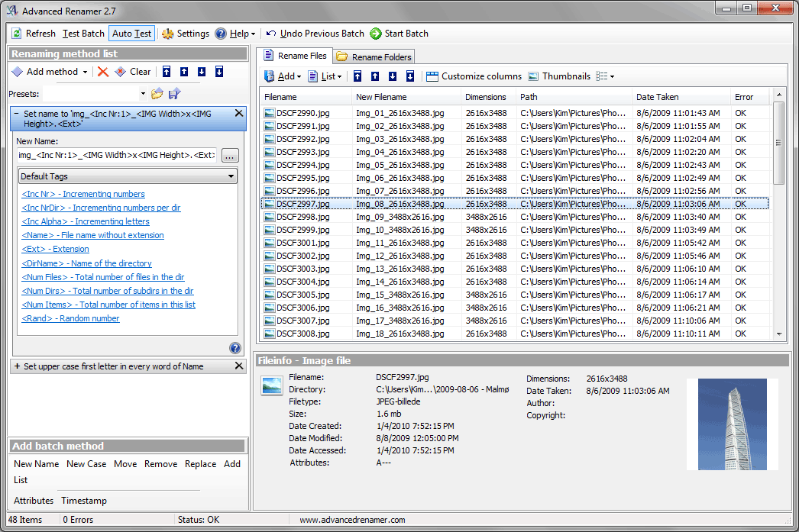Toggle the Auto Test button

tap(131, 34)
